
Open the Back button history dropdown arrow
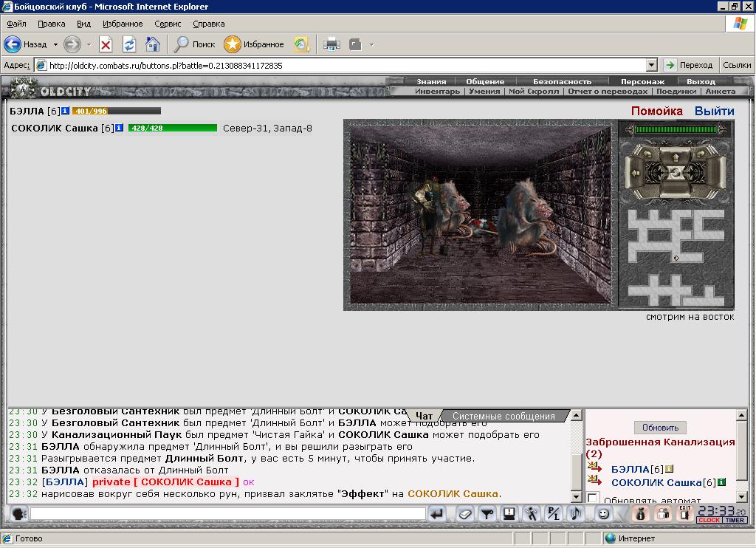tap(55, 44)
